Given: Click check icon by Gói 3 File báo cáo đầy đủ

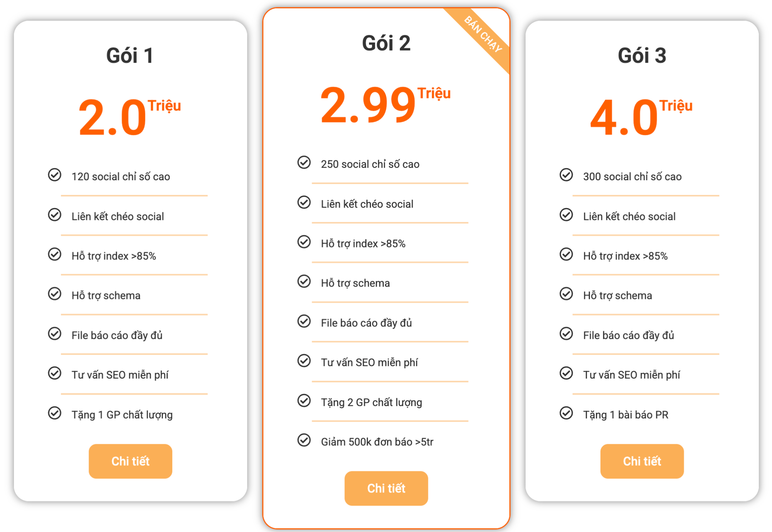Looking at the screenshot, I should pyautogui.click(x=566, y=334).
